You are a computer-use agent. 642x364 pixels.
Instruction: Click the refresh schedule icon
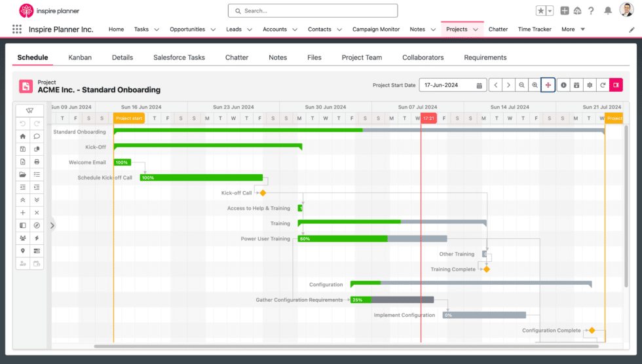pos(603,85)
